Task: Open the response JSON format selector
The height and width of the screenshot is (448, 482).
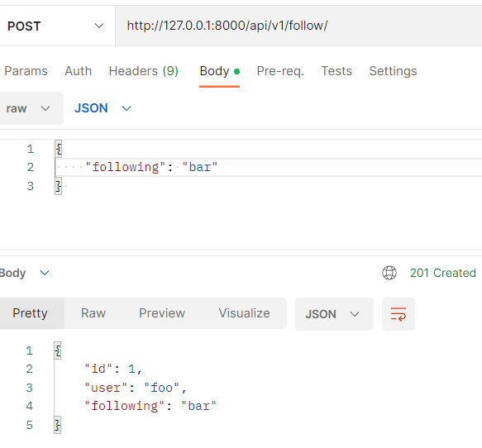Action: [334, 314]
